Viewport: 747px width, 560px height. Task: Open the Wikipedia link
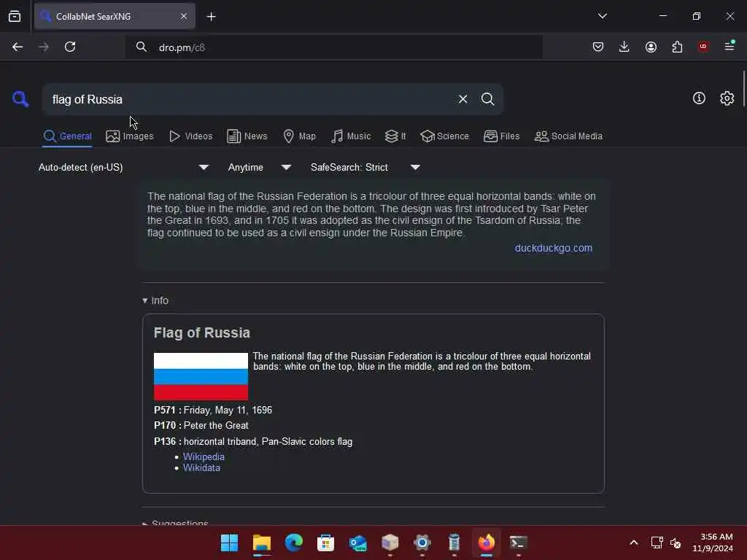point(204,456)
